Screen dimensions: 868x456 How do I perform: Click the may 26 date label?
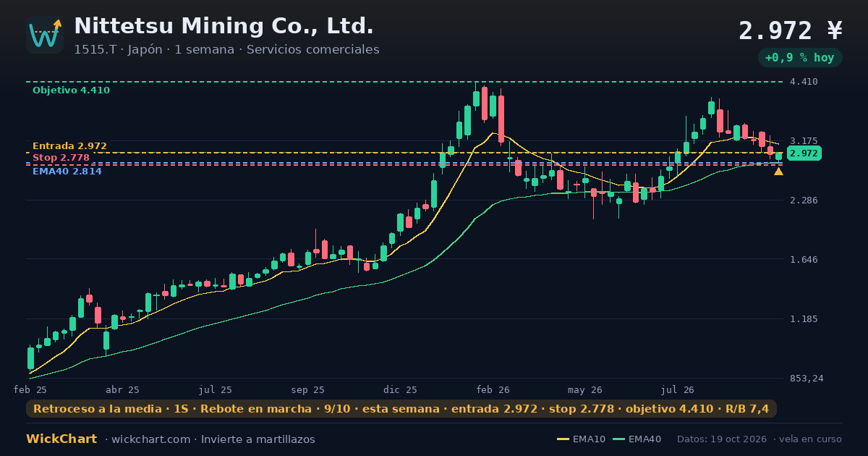click(x=585, y=389)
